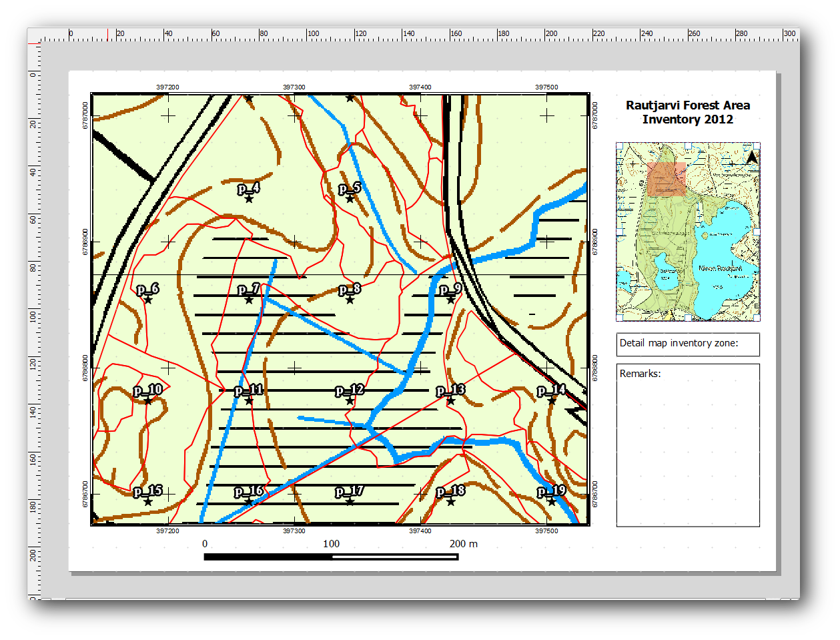Click the 200 m scale bar label
Screen dimensions: 840x640
463,544
